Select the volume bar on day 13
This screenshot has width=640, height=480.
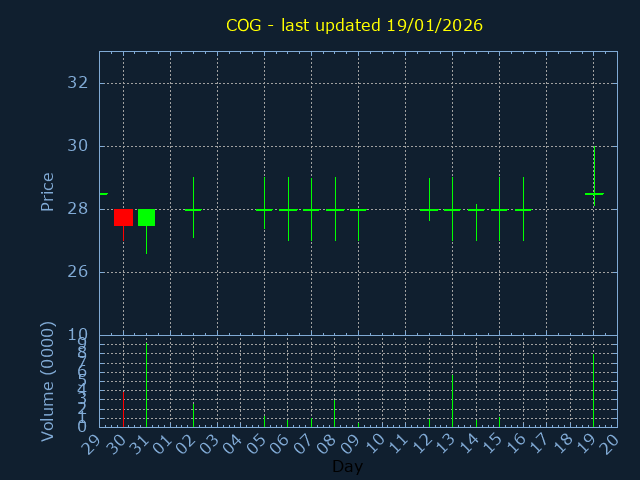pyautogui.click(x=452, y=400)
